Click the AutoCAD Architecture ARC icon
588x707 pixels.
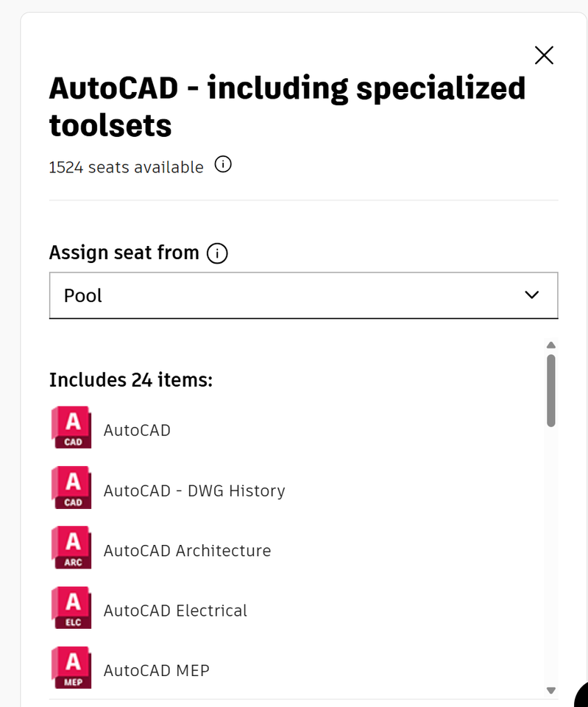[x=71, y=547]
